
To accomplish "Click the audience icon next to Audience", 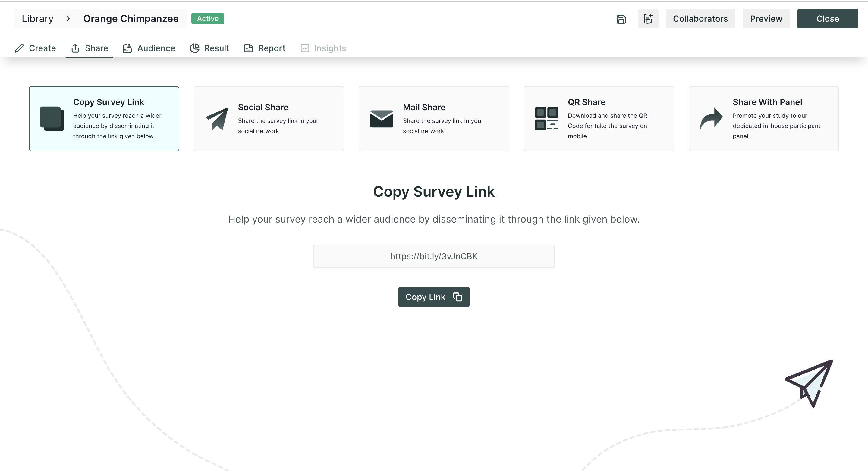I will pos(127,48).
